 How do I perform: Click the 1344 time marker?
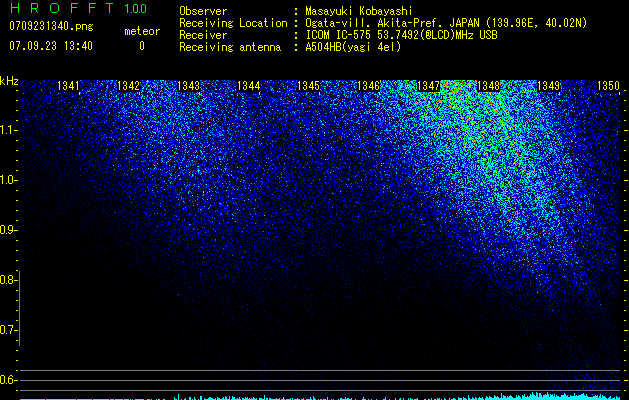coord(248,86)
